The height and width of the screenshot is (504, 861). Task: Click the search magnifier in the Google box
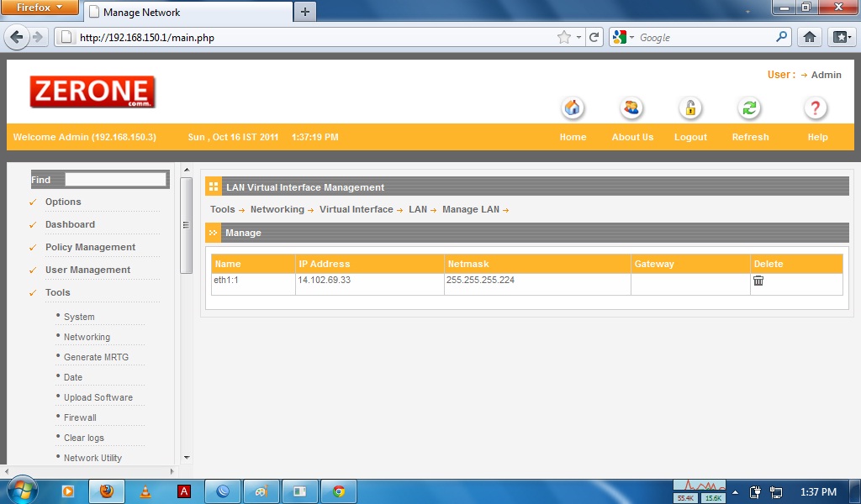781,37
